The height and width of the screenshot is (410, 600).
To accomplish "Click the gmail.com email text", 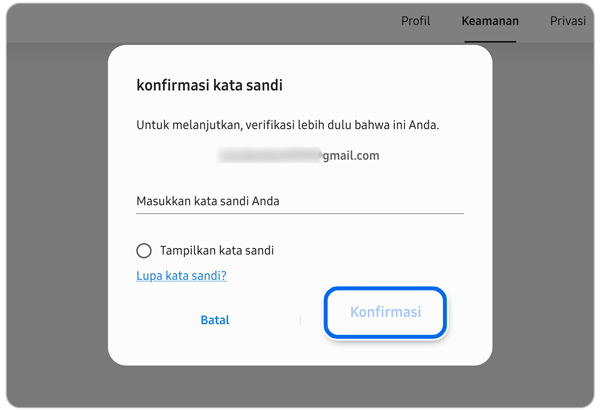I will pos(349,156).
